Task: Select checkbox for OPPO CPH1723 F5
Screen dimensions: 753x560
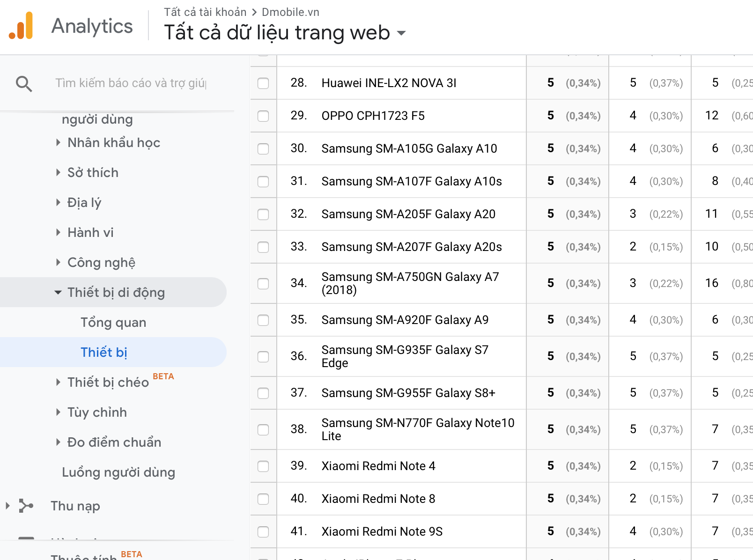Action: (x=263, y=116)
